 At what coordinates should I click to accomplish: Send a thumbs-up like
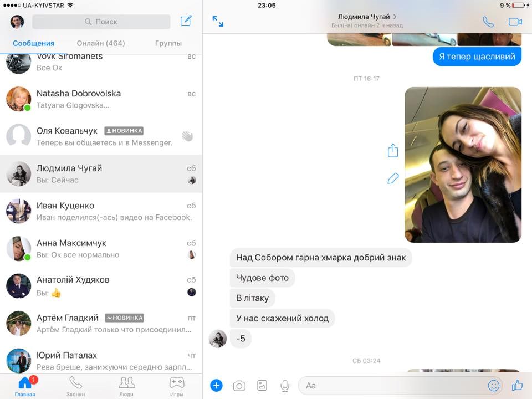tap(517, 385)
